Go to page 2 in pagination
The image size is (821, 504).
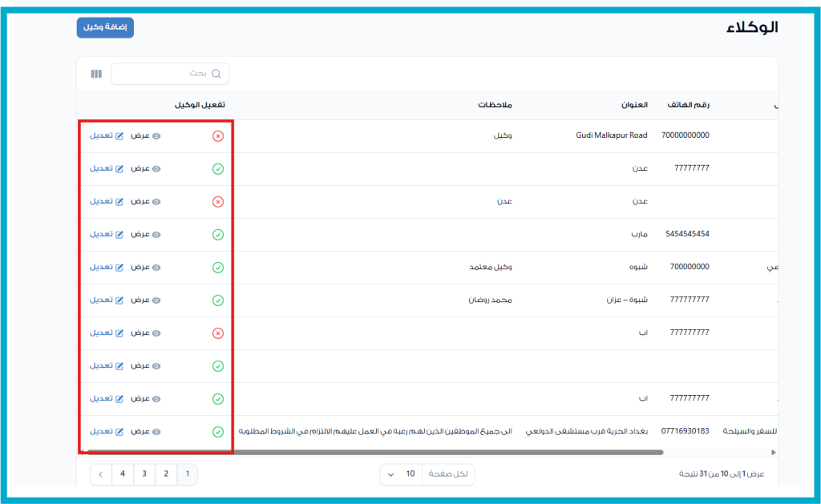pyautogui.click(x=166, y=474)
